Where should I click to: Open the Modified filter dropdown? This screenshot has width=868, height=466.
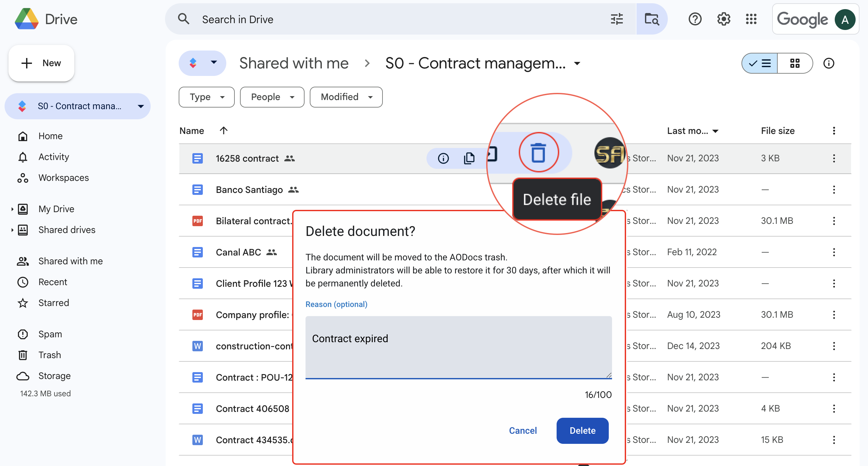346,97
